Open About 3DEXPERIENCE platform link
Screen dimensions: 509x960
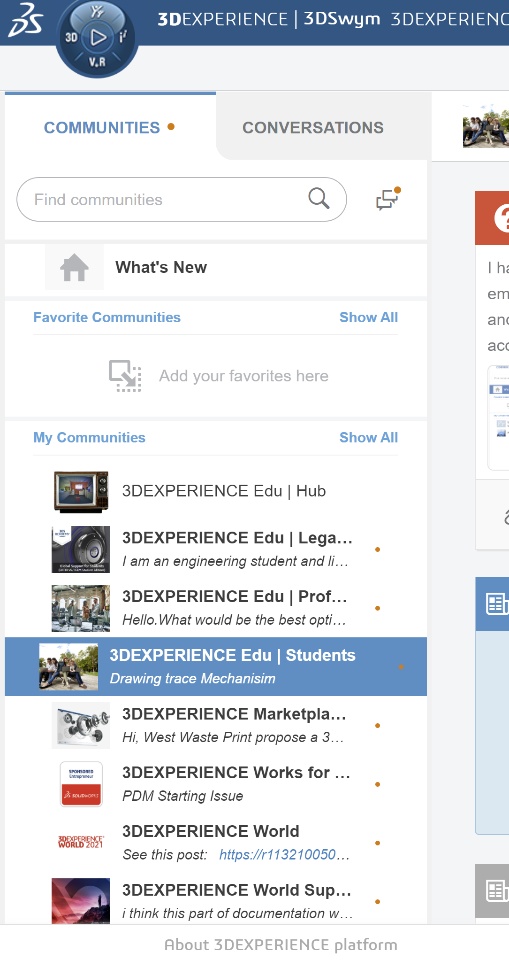tap(281, 945)
